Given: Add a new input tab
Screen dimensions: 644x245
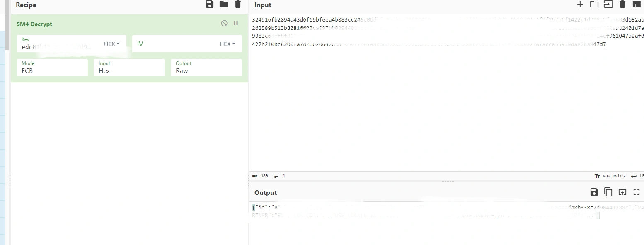Looking at the screenshot, I should click(x=580, y=5).
